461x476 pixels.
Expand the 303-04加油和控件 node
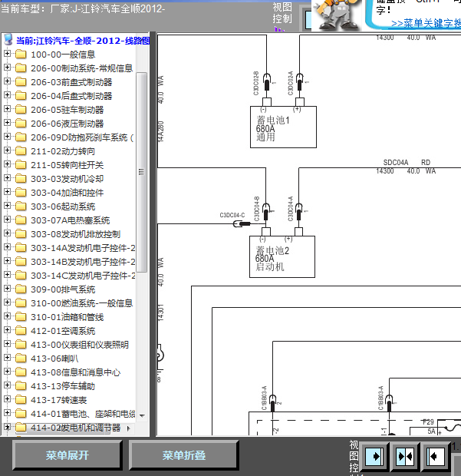(x=7, y=192)
